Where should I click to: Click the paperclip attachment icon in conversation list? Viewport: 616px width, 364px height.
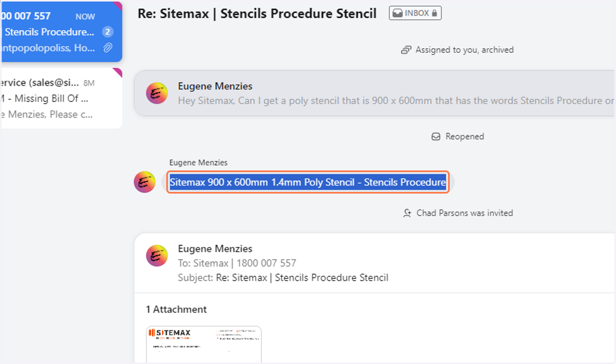107,48
